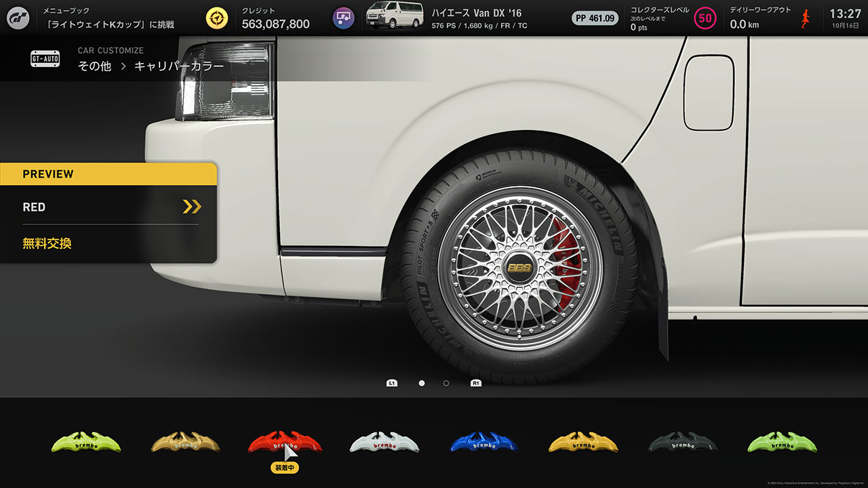Click the 0 pts collector points value

tap(638, 27)
